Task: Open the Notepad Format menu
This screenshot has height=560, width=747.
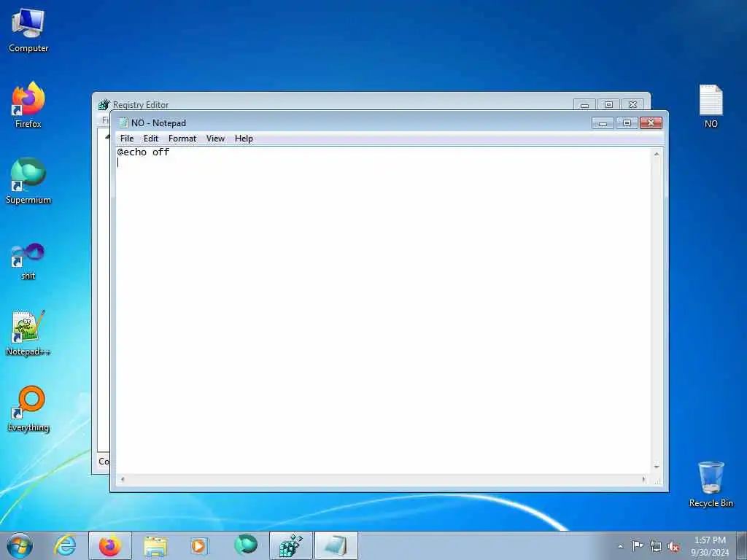Action: coord(182,139)
